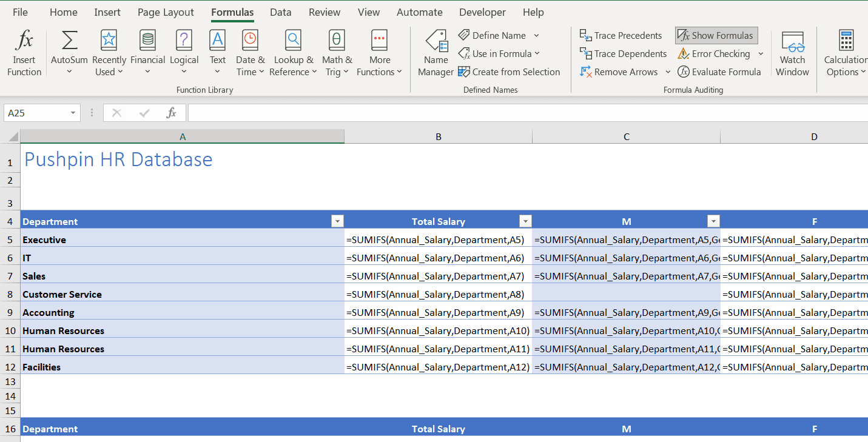Select the Executive department cell
This screenshot has width=868, height=442.
click(x=182, y=239)
